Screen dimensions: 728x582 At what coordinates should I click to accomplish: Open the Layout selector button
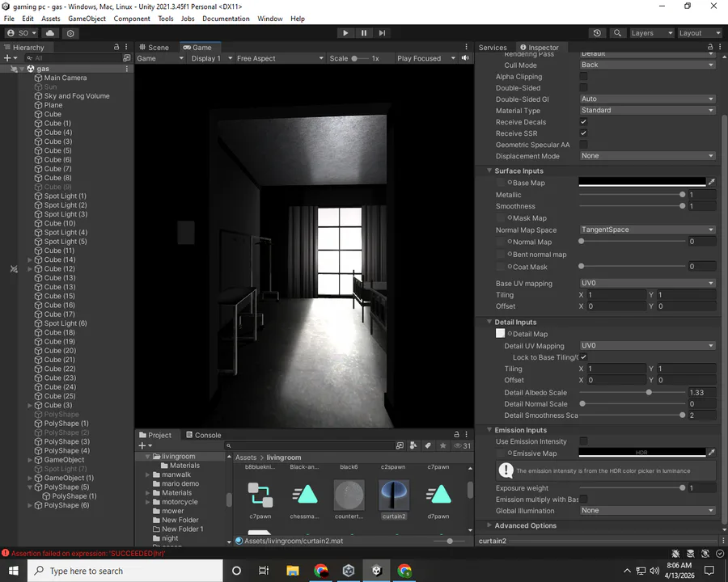click(700, 33)
